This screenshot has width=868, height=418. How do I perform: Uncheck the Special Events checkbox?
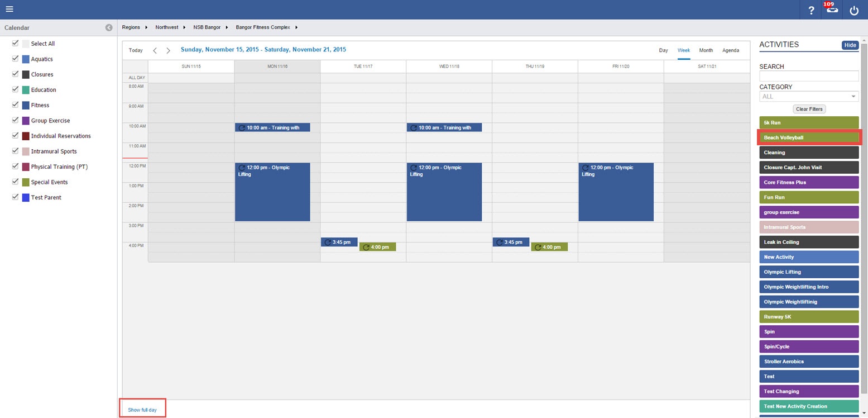pyautogui.click(x=16, y=182)
